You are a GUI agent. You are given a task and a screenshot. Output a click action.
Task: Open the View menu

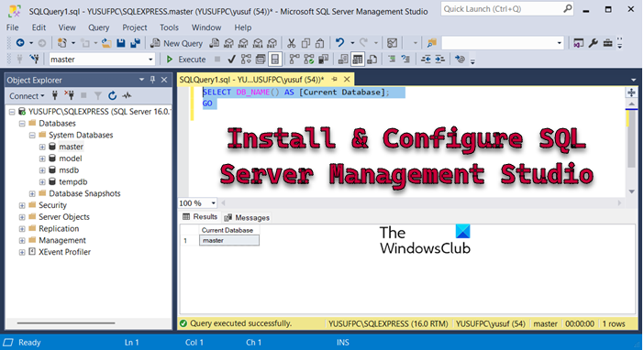(x=67, y=27)
